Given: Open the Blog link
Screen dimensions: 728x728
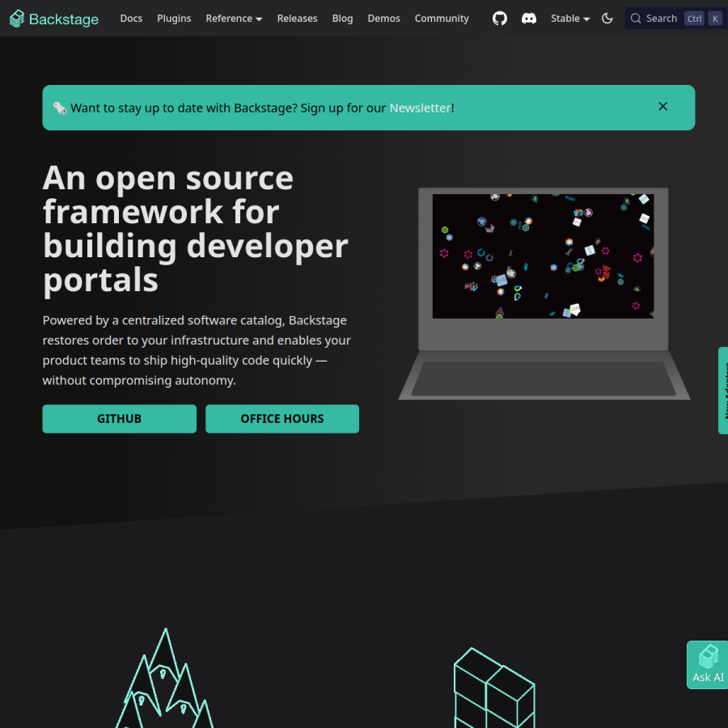Looking at the screenshot, I should point(342,18).
